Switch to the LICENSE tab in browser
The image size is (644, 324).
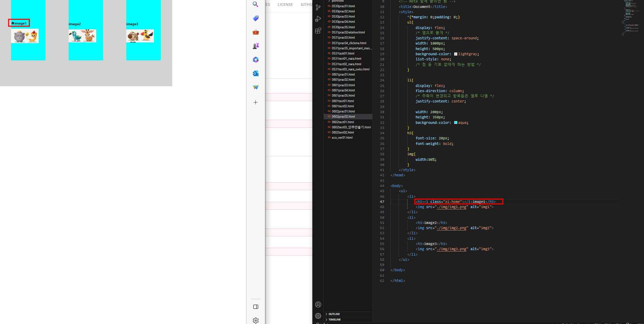285,4
